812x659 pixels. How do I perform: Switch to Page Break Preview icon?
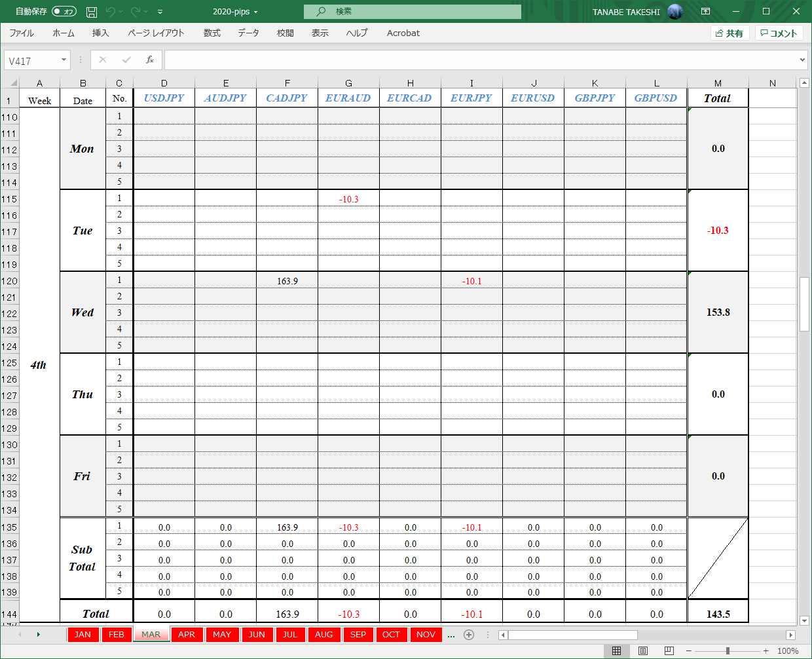[669, 650]
